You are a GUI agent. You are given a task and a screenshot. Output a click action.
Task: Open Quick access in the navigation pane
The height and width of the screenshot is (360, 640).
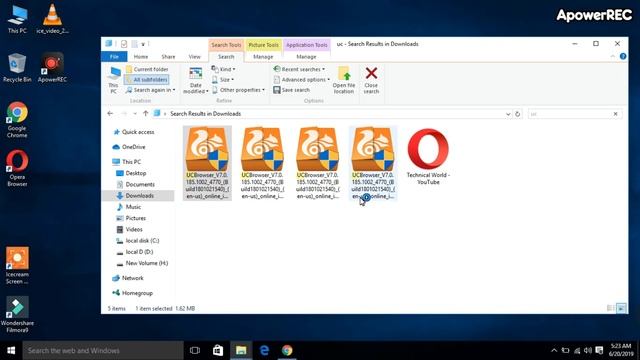point(134,132)
